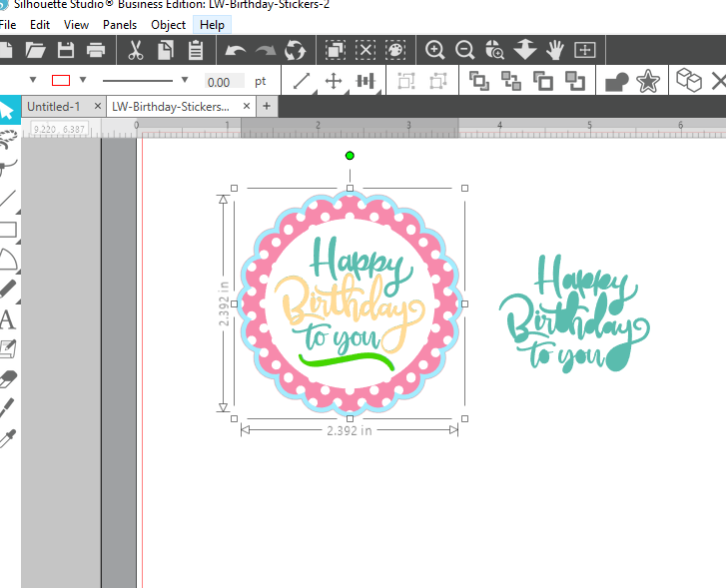Close the Untitled-1 tab
The height and width of the screenshot is (588, 726).
pyautogui.click(x=96, y=106)
